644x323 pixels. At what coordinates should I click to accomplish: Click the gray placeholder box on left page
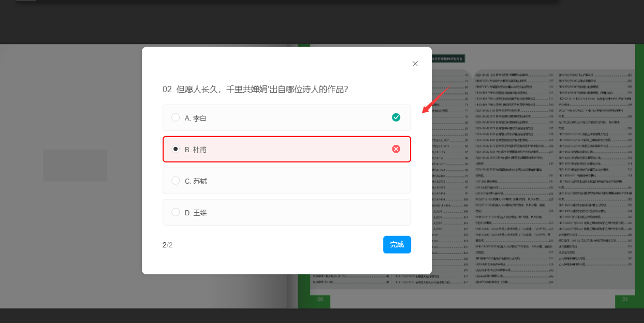75,165
